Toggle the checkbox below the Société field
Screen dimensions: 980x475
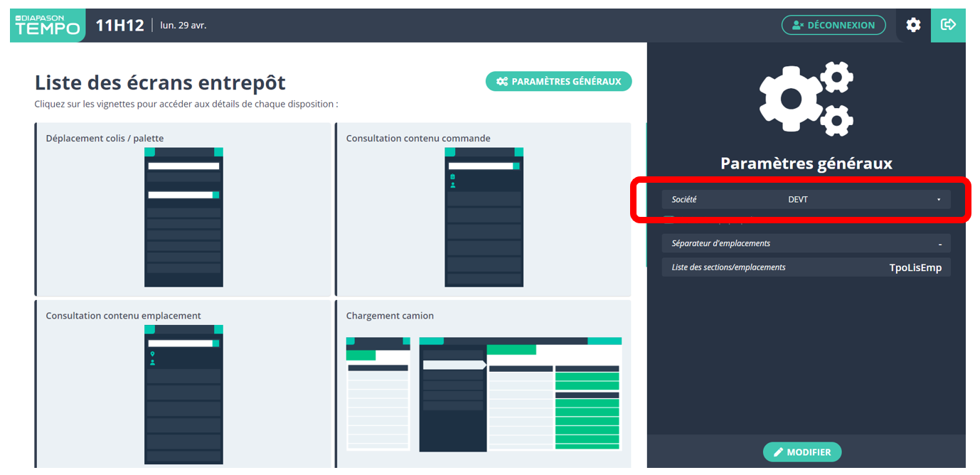pyautogui.click(x=669, y=219)
